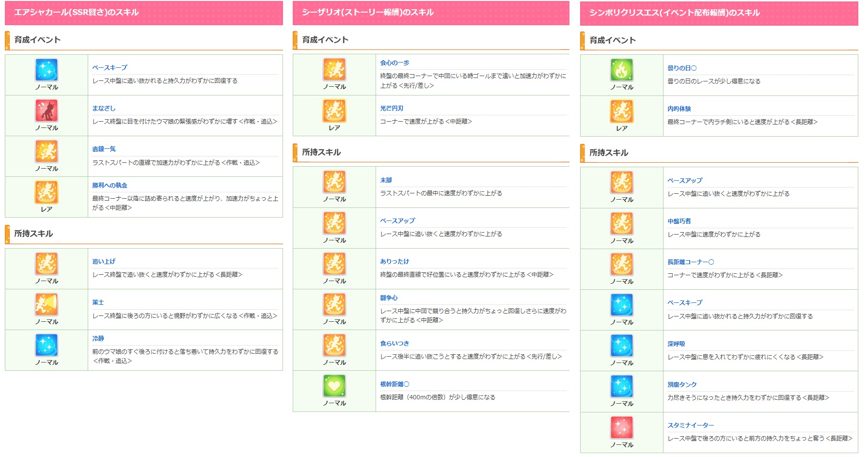Open ペースアップ link in シンボリクリスエス table
The height and width of the screenshot is (457, 868).
[x=685, y=181]
